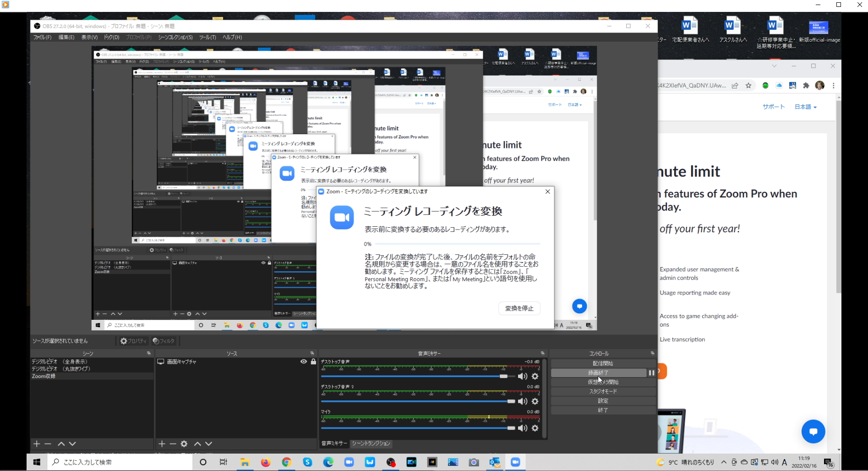Move scene down in the scenes list
This screenshot has width=868, height=471.
point(72,444)
